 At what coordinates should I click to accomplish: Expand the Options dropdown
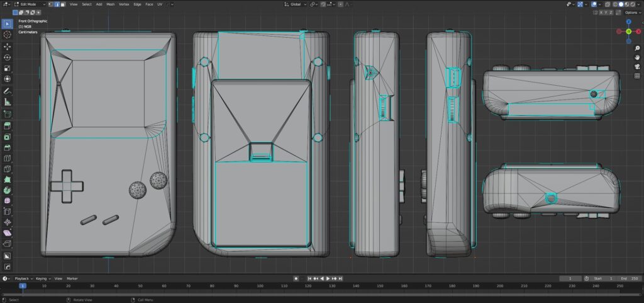[631, 13]
